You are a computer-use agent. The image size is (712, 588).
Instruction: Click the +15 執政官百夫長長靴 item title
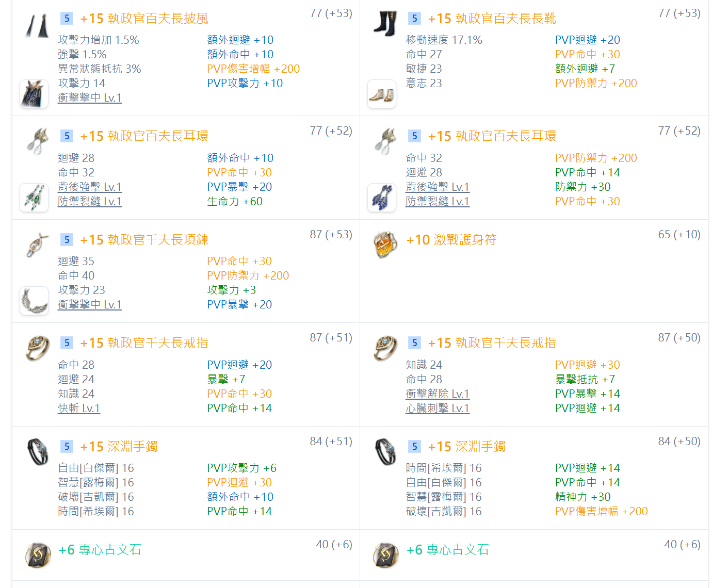click(x=492, y=19)
